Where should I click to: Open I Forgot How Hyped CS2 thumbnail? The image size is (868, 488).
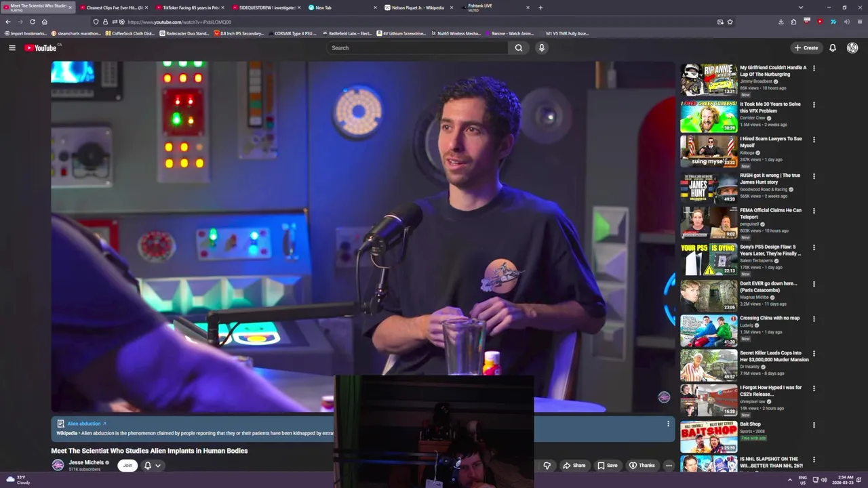click(709, 400)
